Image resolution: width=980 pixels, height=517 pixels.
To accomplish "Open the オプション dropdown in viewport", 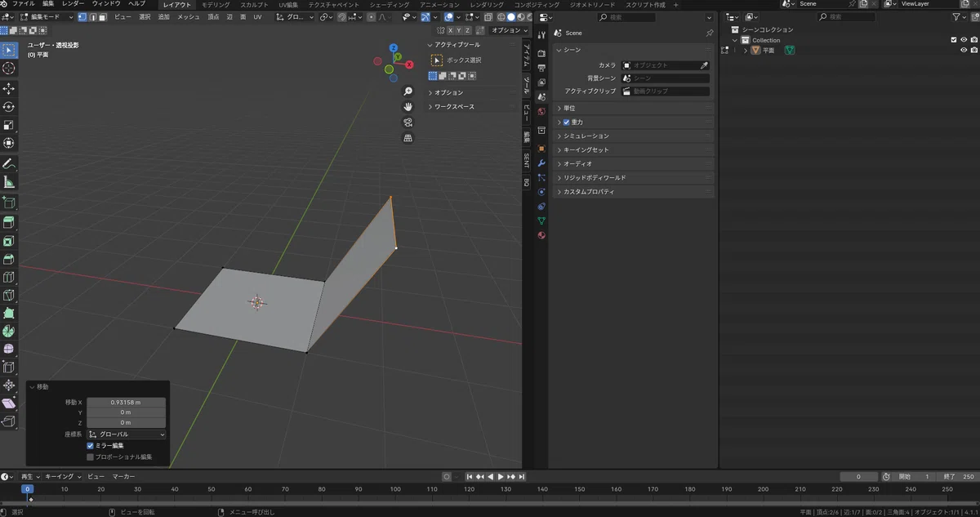I will click(509, 30).
